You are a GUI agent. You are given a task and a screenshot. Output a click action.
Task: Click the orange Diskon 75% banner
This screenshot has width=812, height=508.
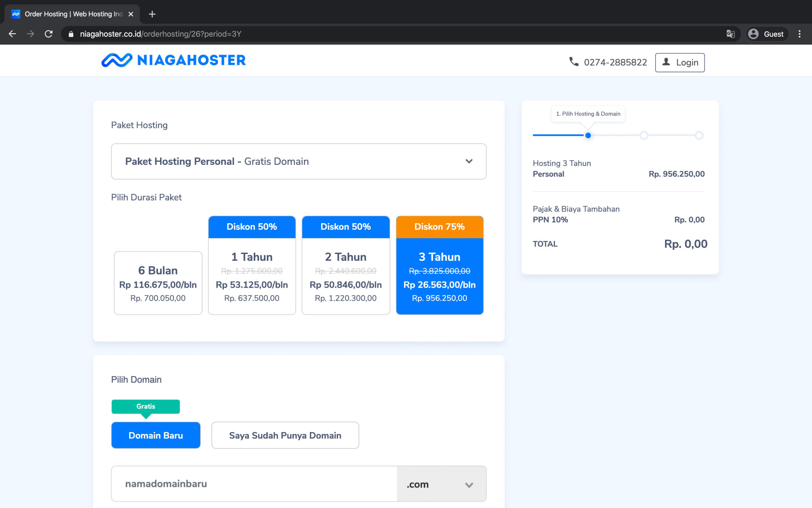440,227
